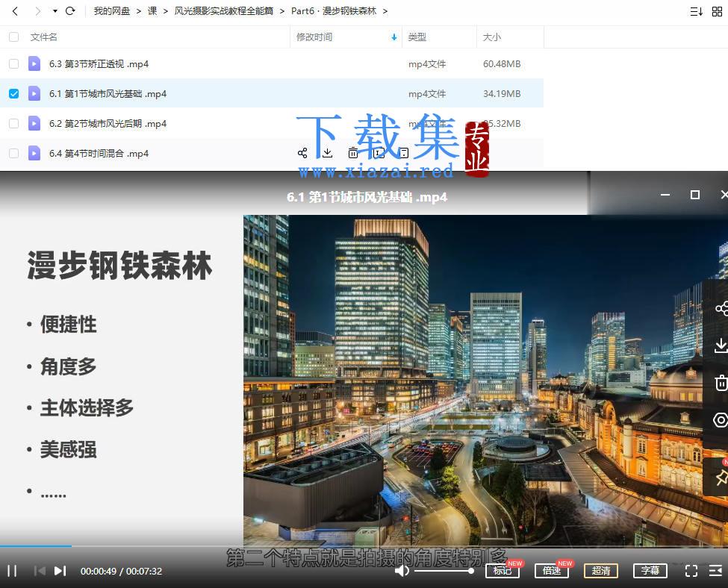Click the video file icon of 6.2 第2节城市风光后期
728x588 pixels.
[34, 123]
